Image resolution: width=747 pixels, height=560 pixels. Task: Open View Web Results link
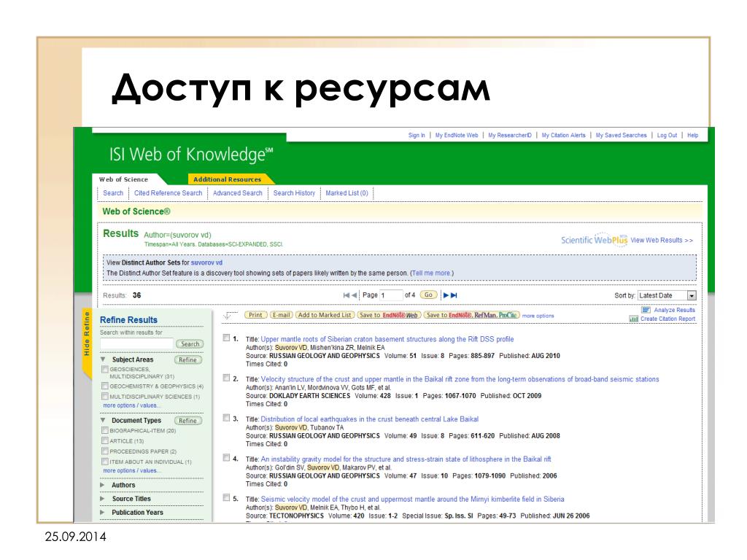tap(662, 241)
